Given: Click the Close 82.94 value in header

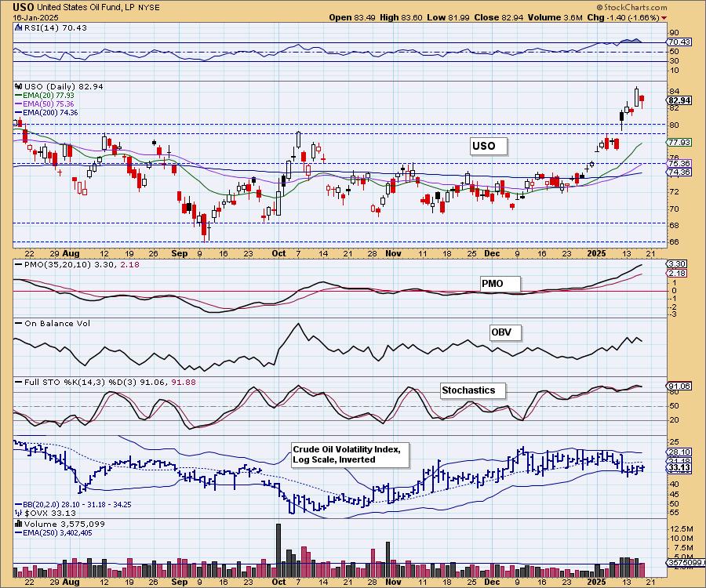Looking at the screenshot, I should coord(499,17).
